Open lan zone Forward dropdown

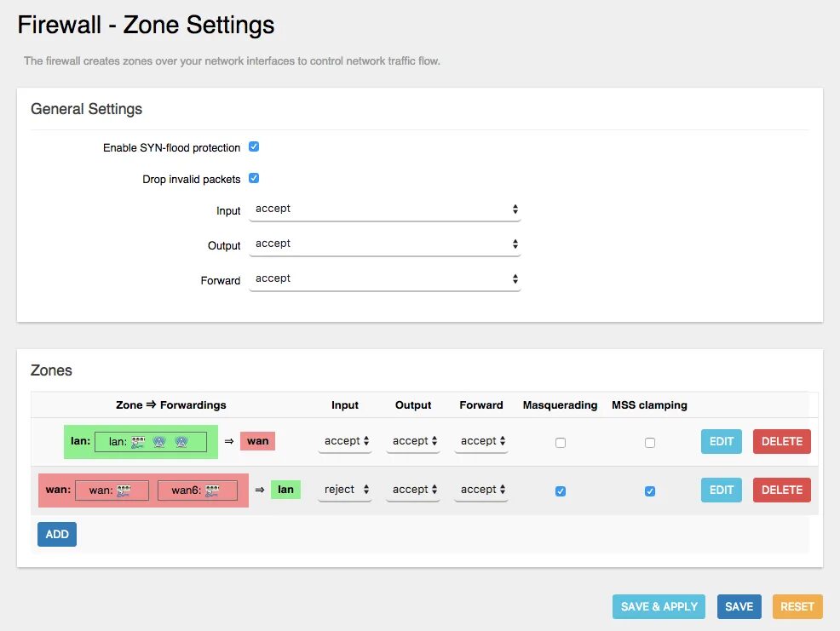pos(480,441)
